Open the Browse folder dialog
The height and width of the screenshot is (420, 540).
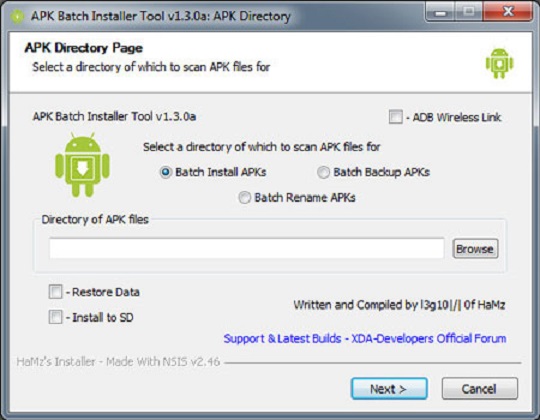[x=475, y=249]
